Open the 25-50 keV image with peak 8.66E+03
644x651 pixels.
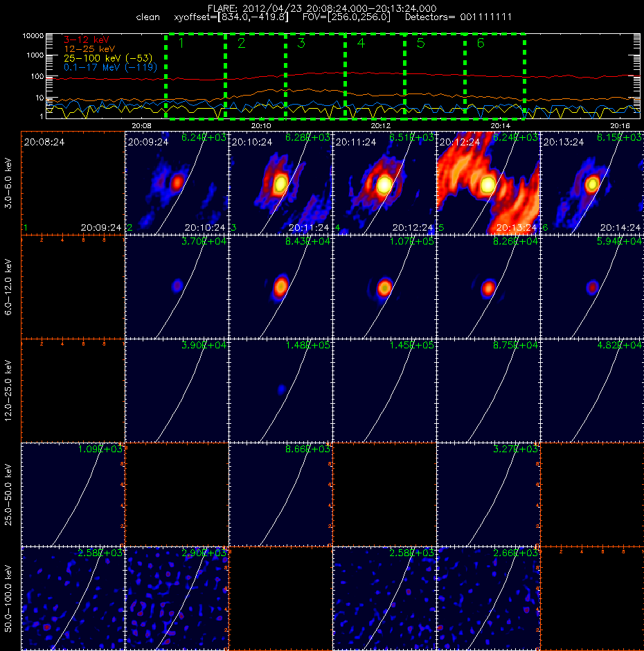pos(280,494)
